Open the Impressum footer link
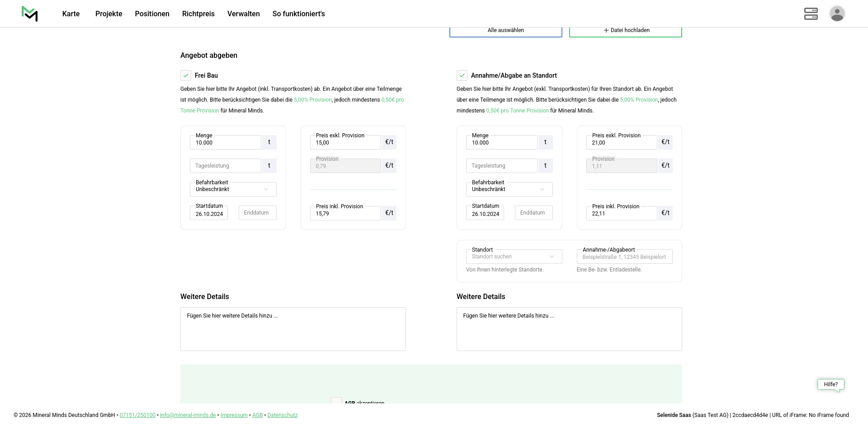Viewport: 868px width, 426px height. [x=234, y=415]
